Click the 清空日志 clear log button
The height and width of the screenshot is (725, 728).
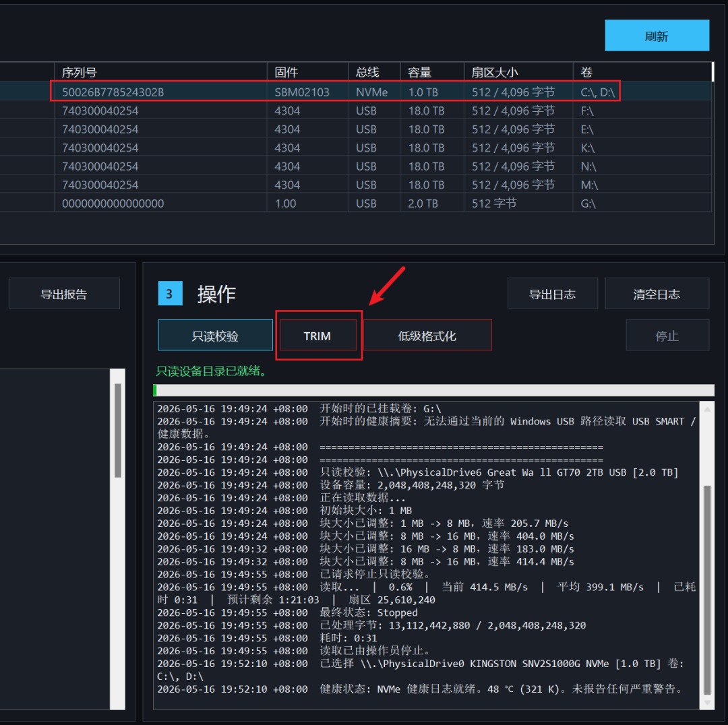click(657, 293)
